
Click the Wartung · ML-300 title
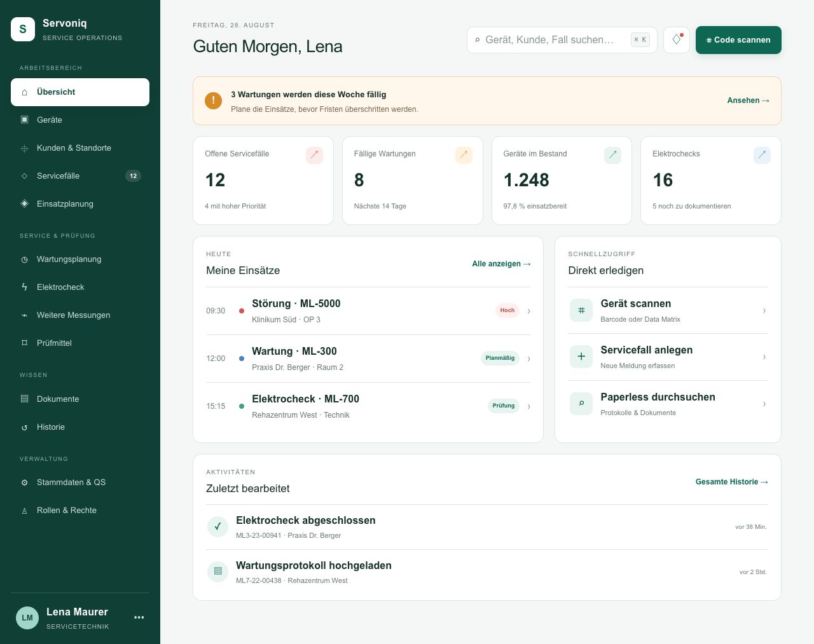(x=294, y=352)
